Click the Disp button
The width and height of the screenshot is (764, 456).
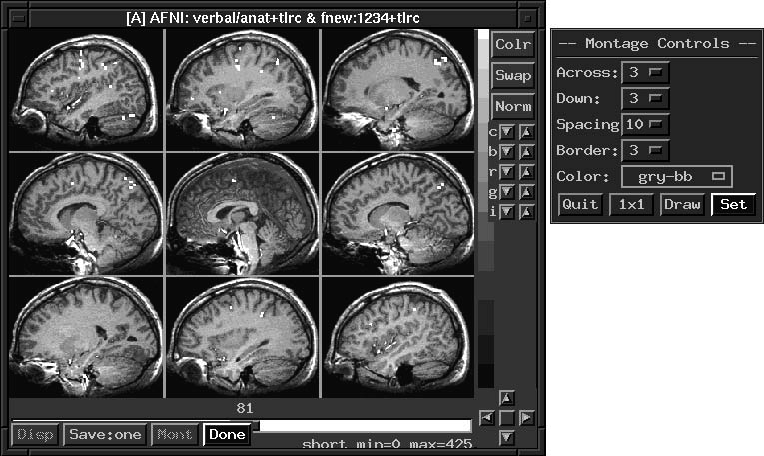35,435
